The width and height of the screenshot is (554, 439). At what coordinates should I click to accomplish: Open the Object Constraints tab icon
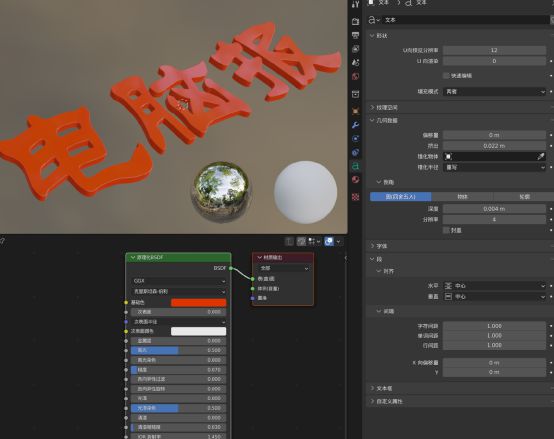[355, 152]
